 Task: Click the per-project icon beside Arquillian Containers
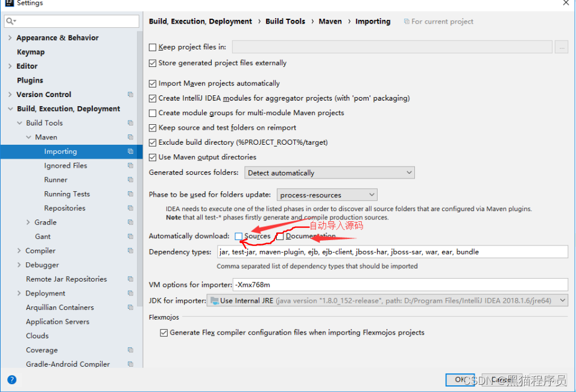[130, 307]
